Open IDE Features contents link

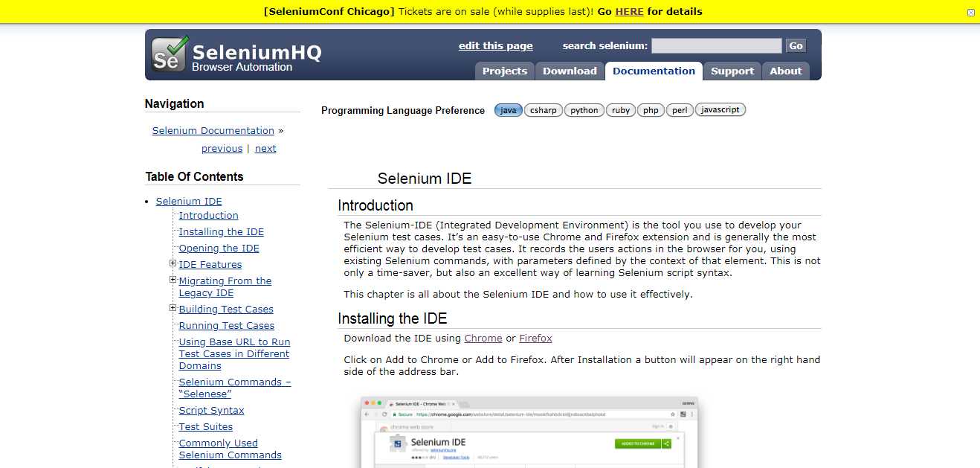pyautogui.click(x=210, y=264)
